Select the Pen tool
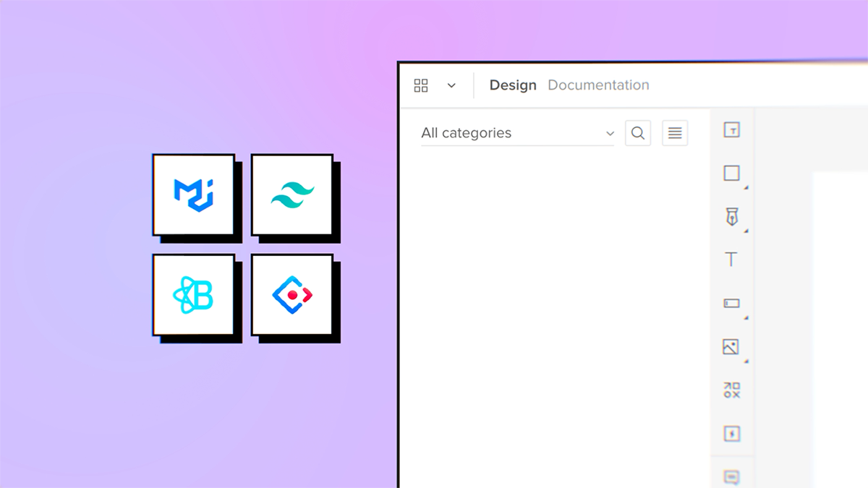Screen dimensions: 868x488 click(732, 217)
